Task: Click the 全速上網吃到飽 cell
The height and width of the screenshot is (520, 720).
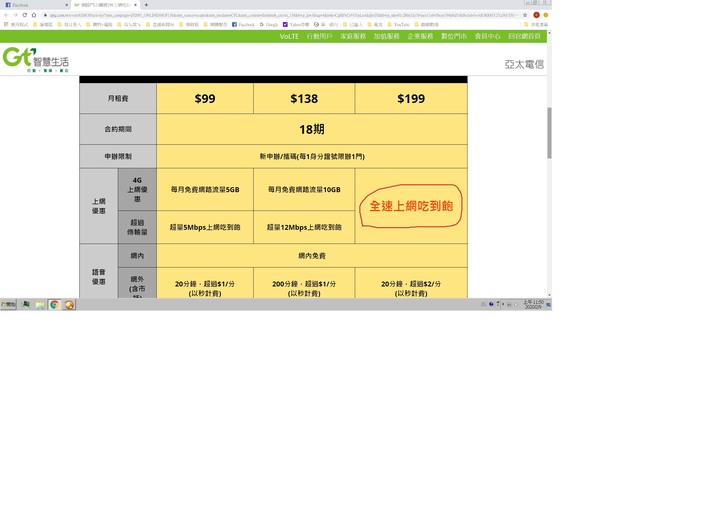Action: tap(411, 206)
